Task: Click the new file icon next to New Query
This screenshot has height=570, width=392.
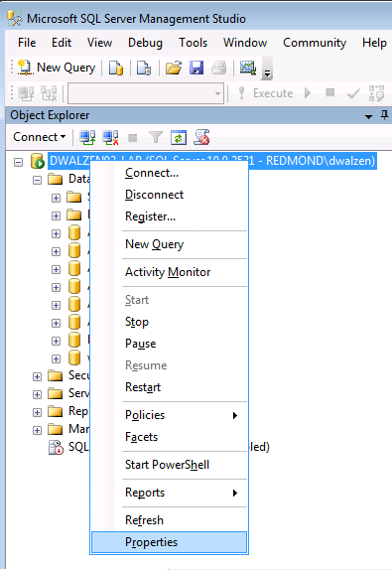Action: click(x=116, y=68)
